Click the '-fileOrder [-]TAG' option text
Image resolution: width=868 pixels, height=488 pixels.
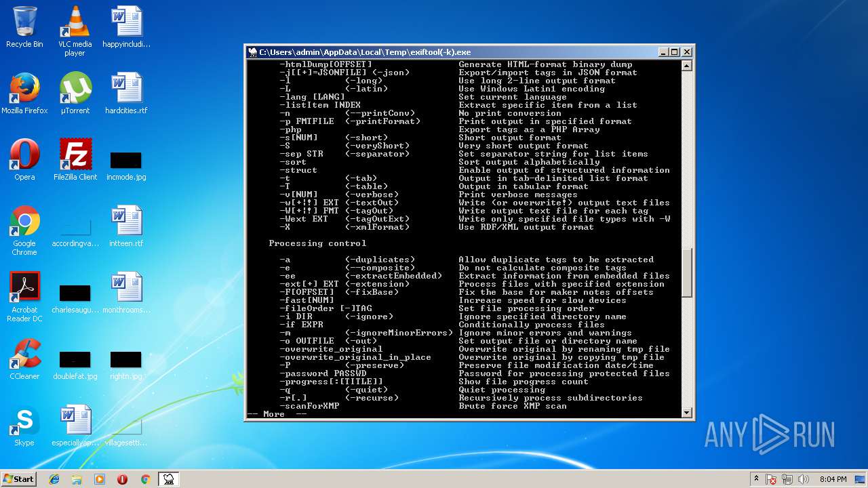coord(325,308)
